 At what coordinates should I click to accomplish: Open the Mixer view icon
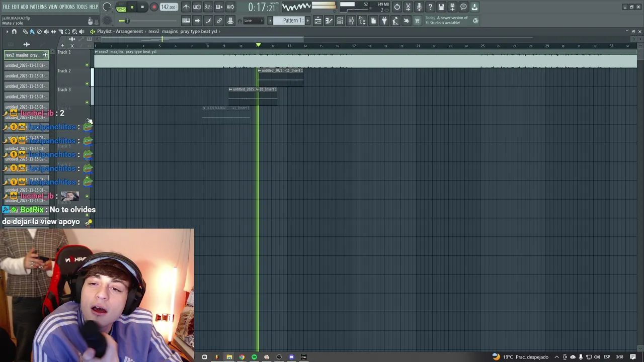(351, 21)
